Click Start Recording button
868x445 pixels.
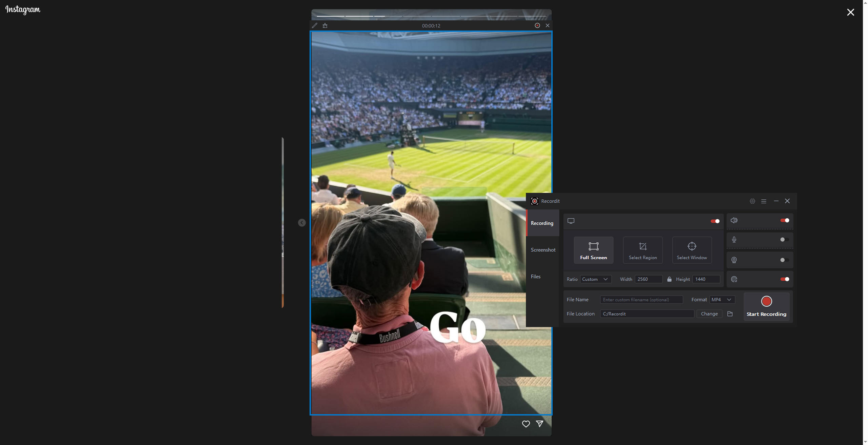point(766,307)
